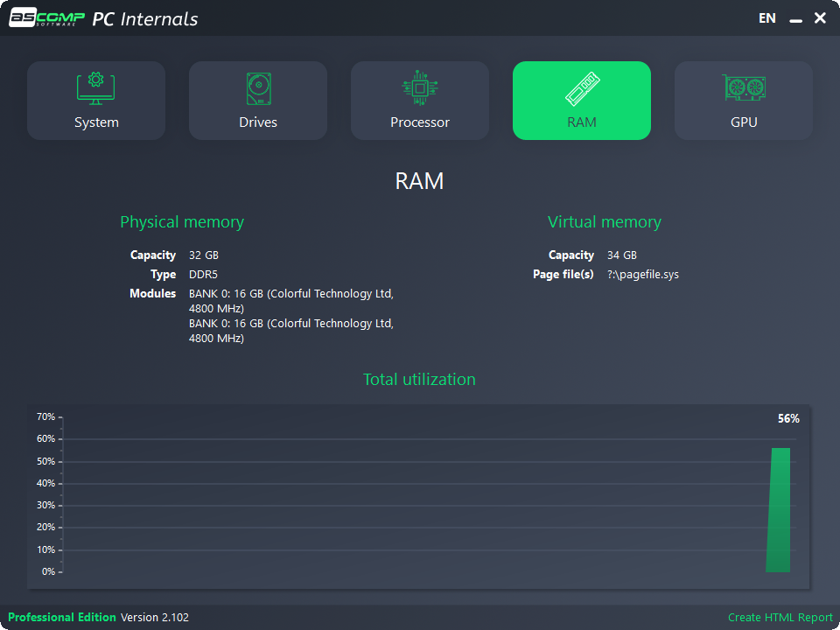The height and width of the screenshot is (630, 840).
Task: View GPU details via graphics card icon
Action: (x=743, y=101)
